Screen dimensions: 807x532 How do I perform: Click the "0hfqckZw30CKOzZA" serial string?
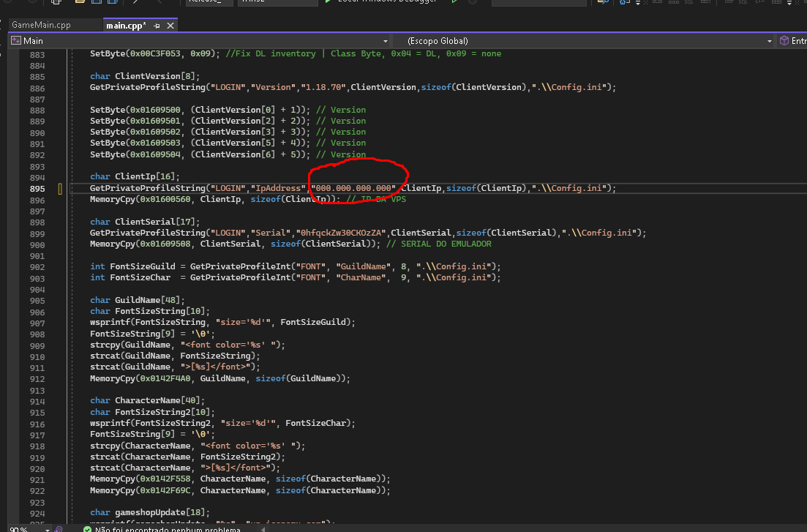pos(341,233)
